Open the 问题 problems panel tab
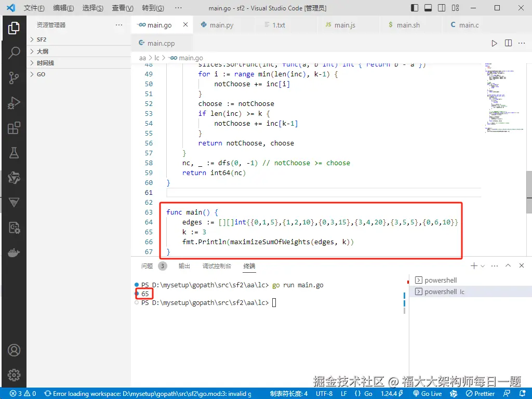Screen dimensions: 532x399 (147, 266)
